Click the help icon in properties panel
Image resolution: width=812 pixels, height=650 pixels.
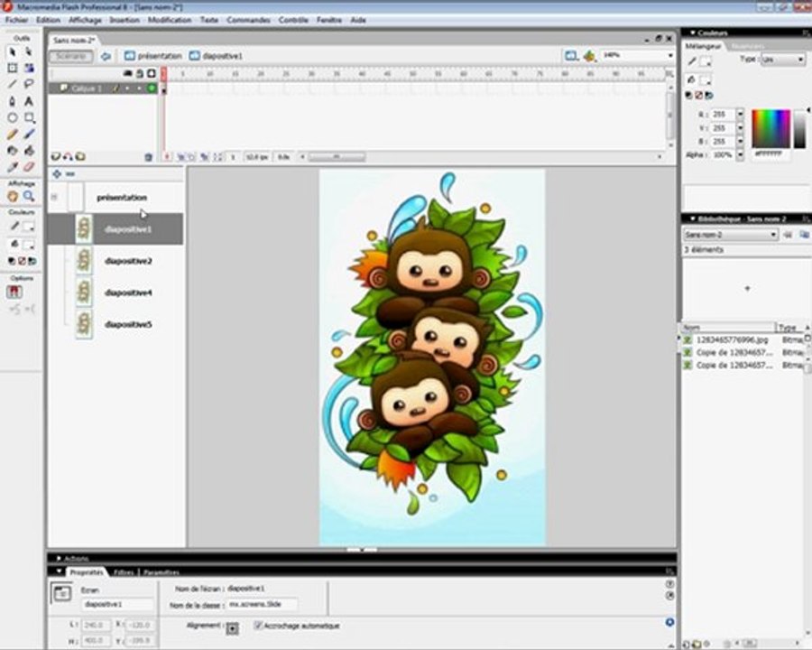tap(669, 584)
